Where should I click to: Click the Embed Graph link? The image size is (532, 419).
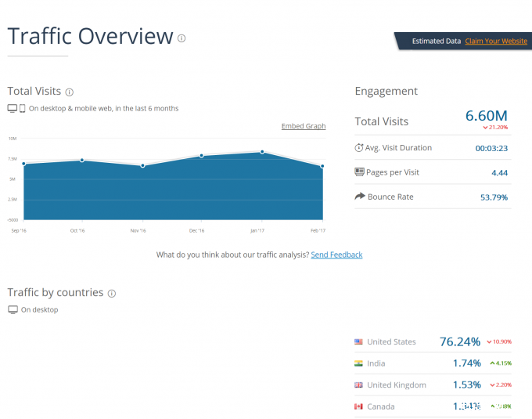coord(304,126)
